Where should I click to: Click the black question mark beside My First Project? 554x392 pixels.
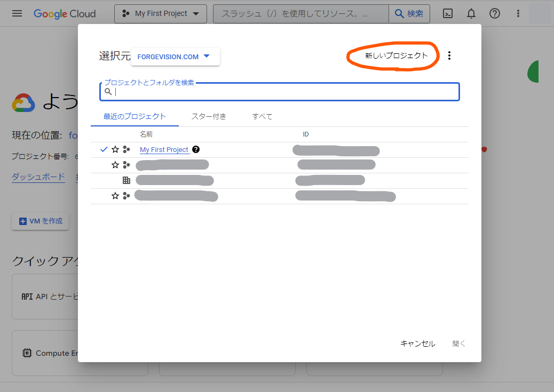[x=195, y=149]
